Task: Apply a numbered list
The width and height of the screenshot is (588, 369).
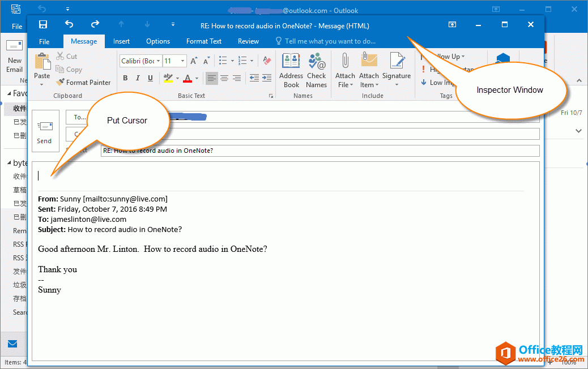Action: tap(242, 61)
